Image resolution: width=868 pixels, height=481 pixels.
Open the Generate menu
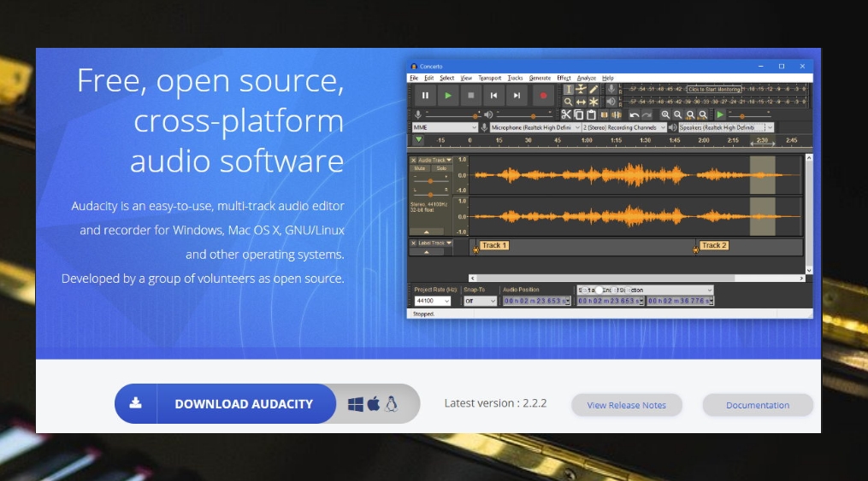(540, 78)
